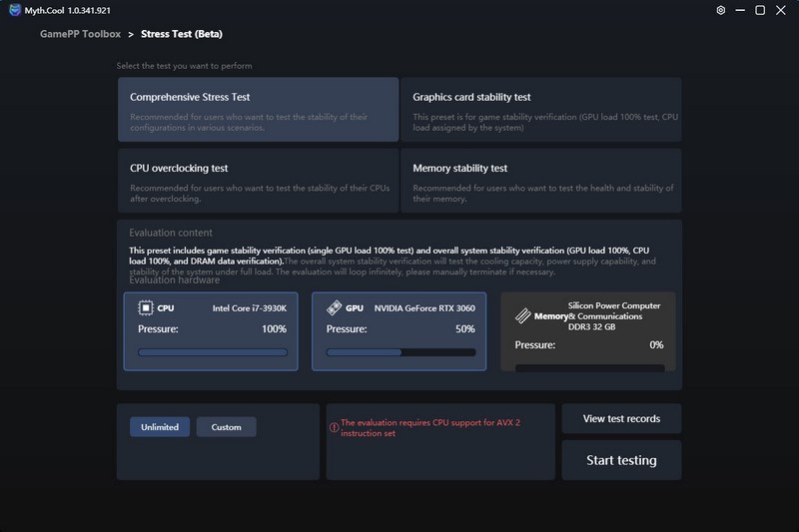Click the DDR3 32 GB memory label
The width and height of the screenshot is (799, 532).
pyautogui.click(x=591, y=326)
